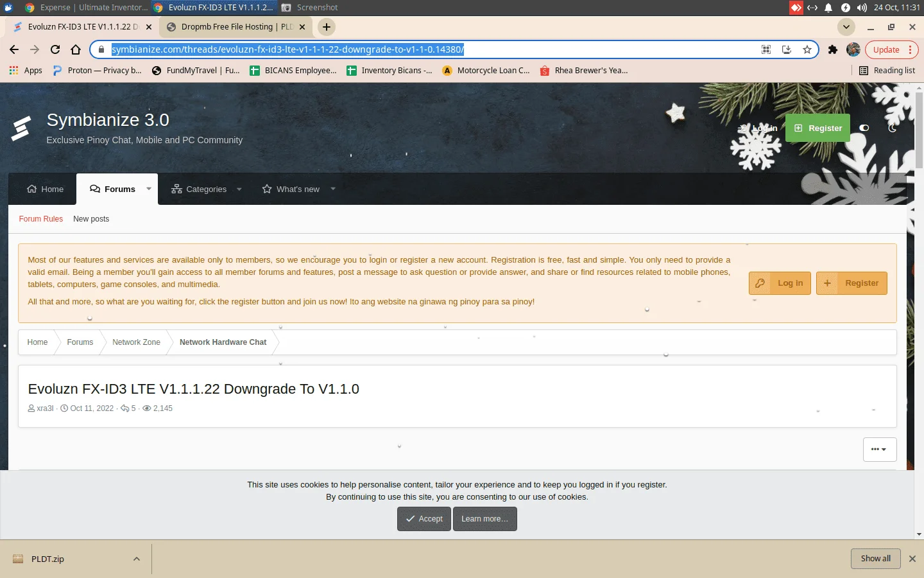Expand the What's new dropdown arrow
924x578 pixels.
pos(333,189)
